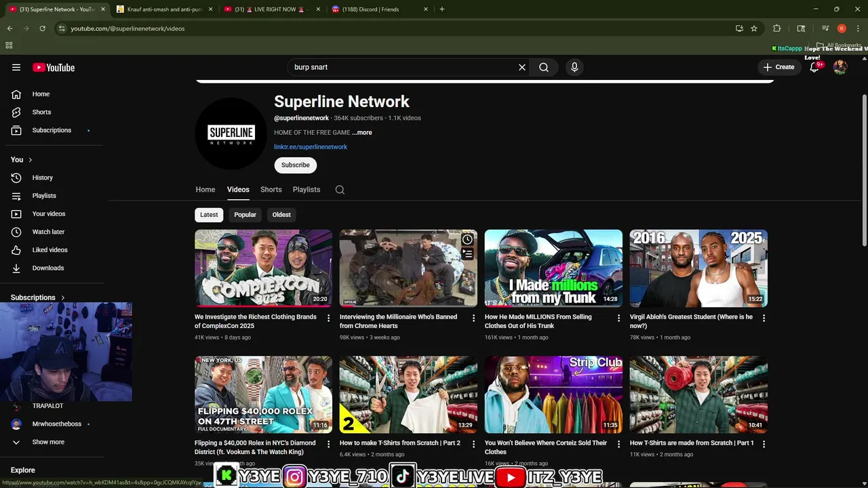Click the YouTube logo
The image size is (868, 488).
pos(54,67)
